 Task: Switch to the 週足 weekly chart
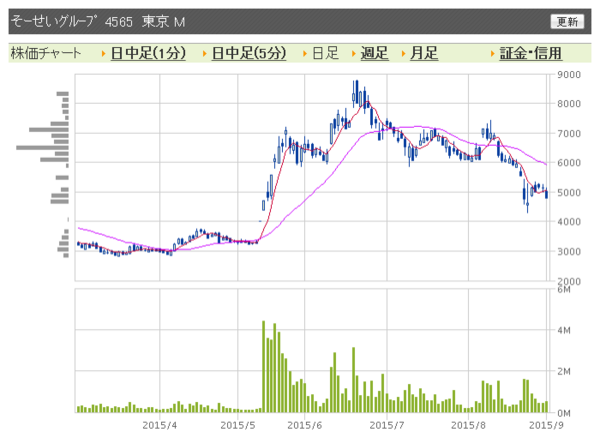tap(374, 53)
